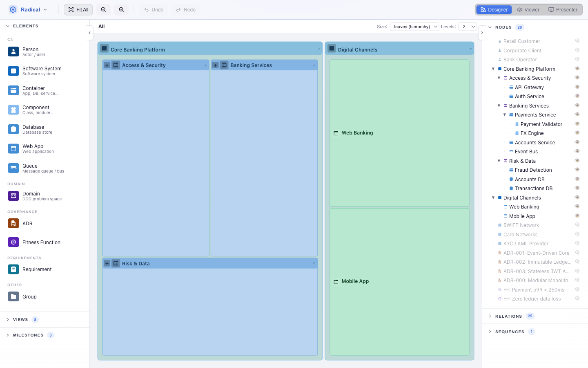Collapse the Nodes section header

click(x=535, y=27)
